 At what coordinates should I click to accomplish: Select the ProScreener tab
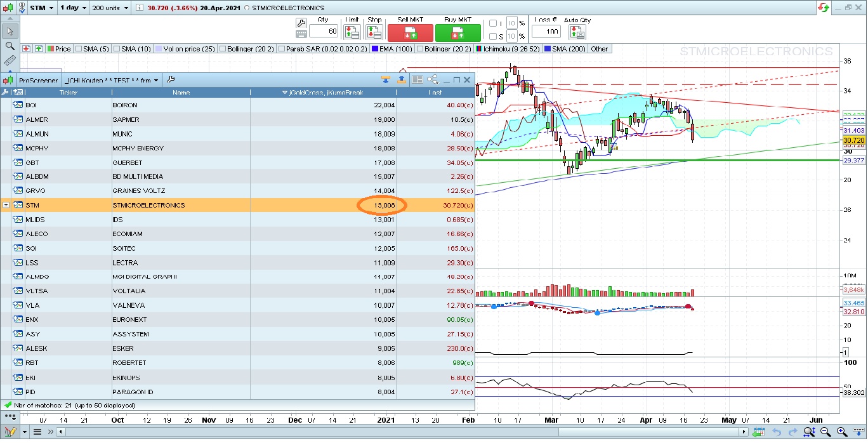38,81
